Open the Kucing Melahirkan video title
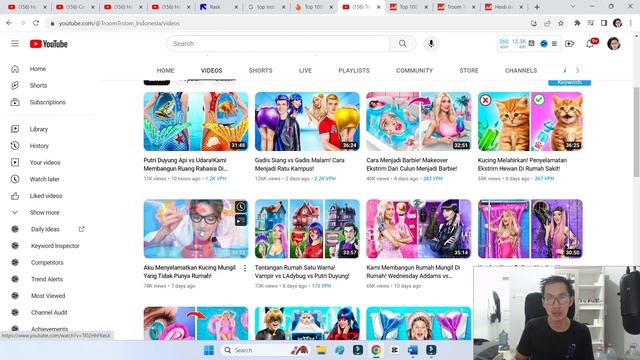The width and height of the screenshot is (640, 360). click(x=522, y=164)
